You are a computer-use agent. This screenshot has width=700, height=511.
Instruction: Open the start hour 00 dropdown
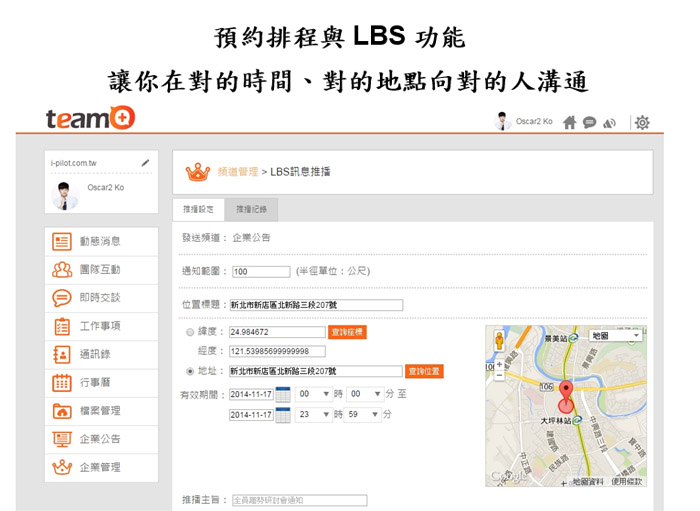(x=314, y=394)
